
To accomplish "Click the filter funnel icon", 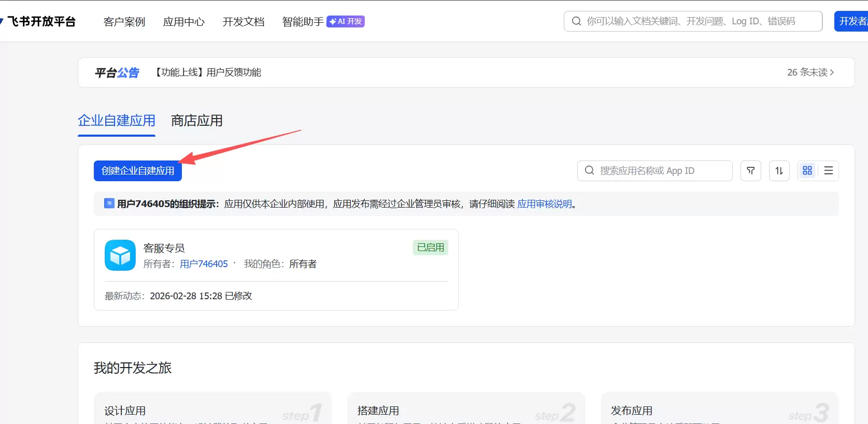I will (750, 171).
